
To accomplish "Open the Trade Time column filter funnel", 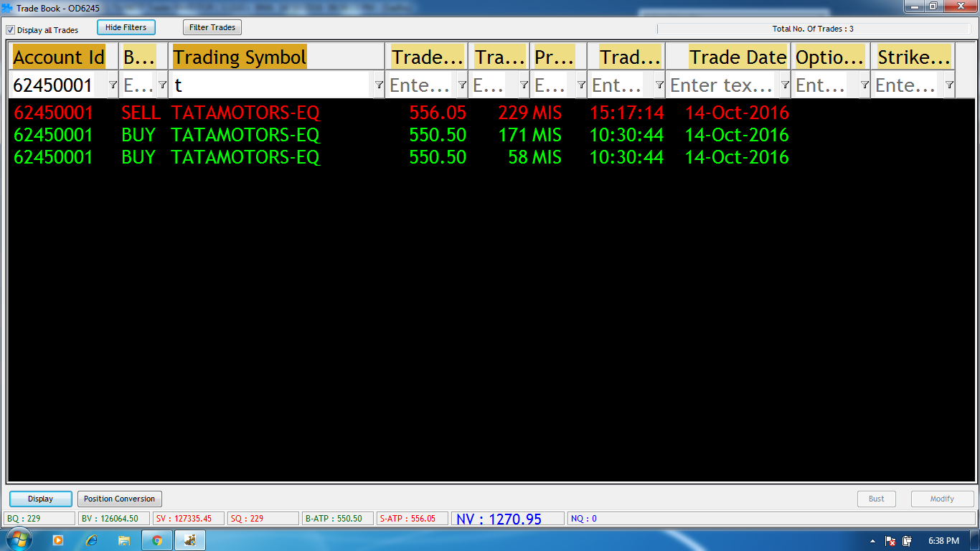I will click(x=659, y=85).
